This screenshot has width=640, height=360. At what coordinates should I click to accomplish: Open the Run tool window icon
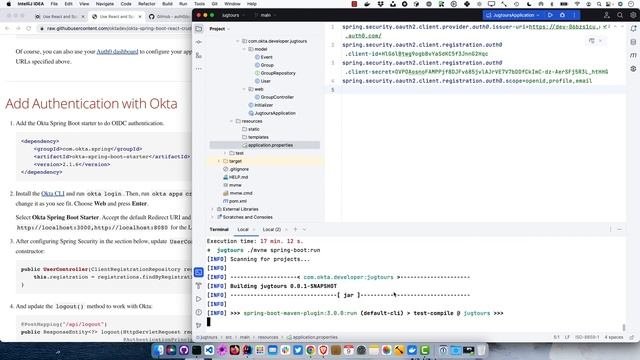pos(199,299)
